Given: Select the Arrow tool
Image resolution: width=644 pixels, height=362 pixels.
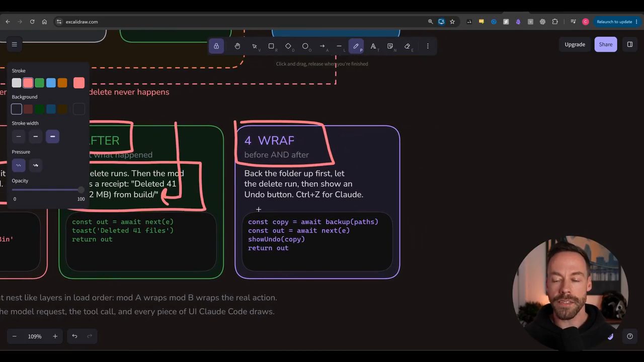Looking at the screenshot, I should [322, 46].
